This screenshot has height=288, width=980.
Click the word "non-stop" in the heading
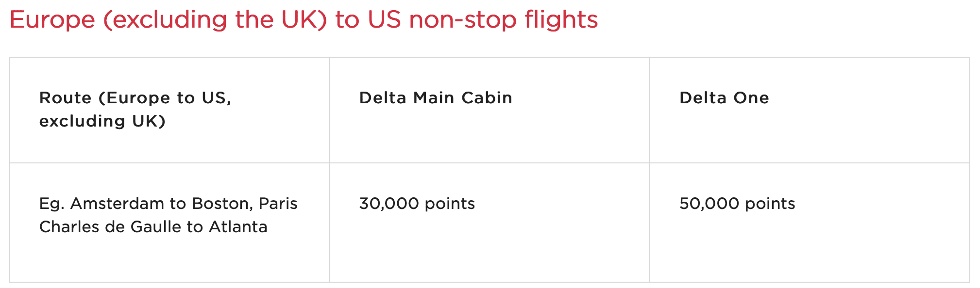(x=462, y=20)
